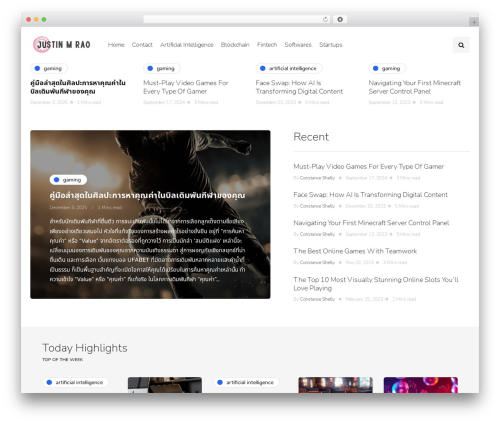Click the green maximize window dot
The height and width of the screenshot is (423, 500).
44,19
